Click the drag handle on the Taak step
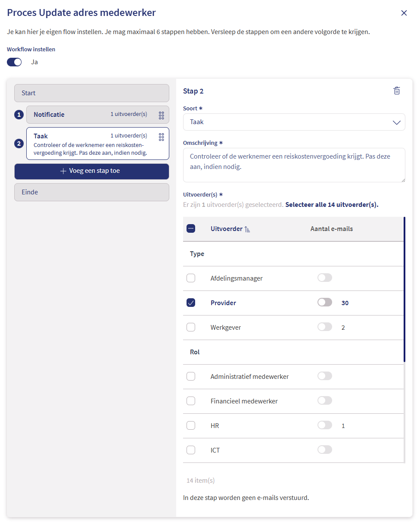 tap(161, 137)
